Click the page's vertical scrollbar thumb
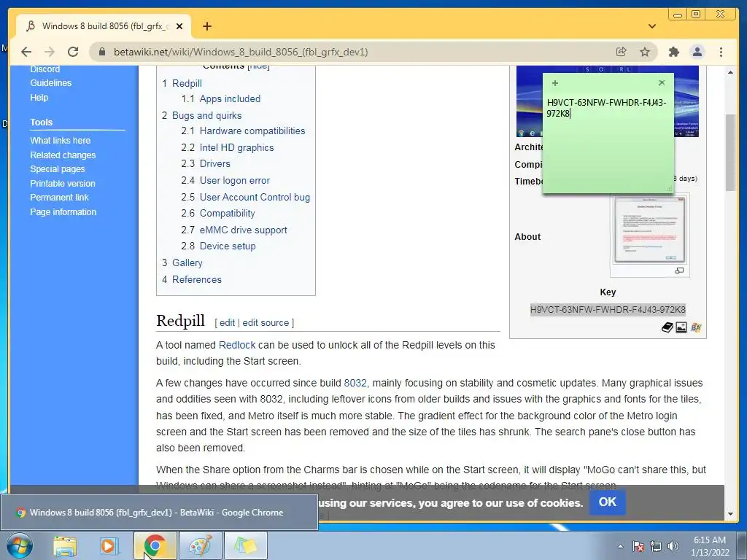Screen dimensions: 747x560 pyautogui.click(x=730, y=152)
